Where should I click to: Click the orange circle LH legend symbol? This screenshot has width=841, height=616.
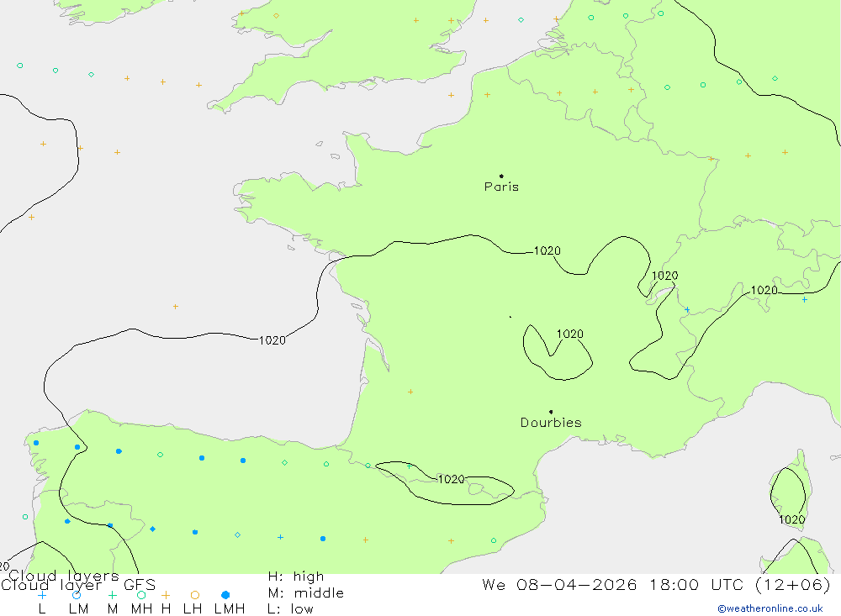coord(195,595)
